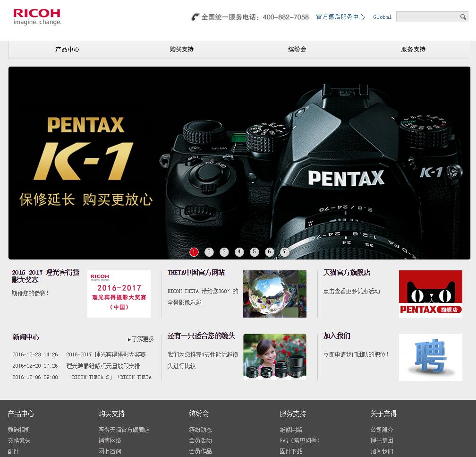The width and height of the screenshot is (476, 457).
Task: Open the 2016-12-06 RICOH THETA S news item
Action: pos(109,377)
